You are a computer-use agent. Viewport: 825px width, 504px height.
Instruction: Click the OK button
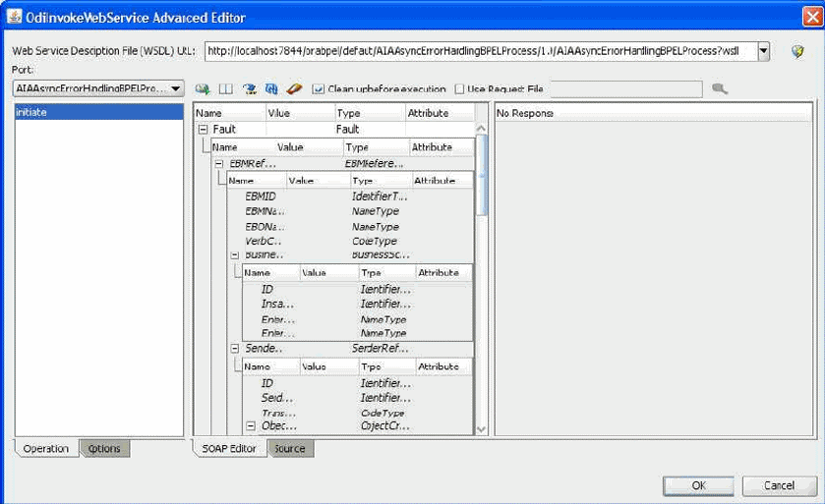click(x=698, y=485)
